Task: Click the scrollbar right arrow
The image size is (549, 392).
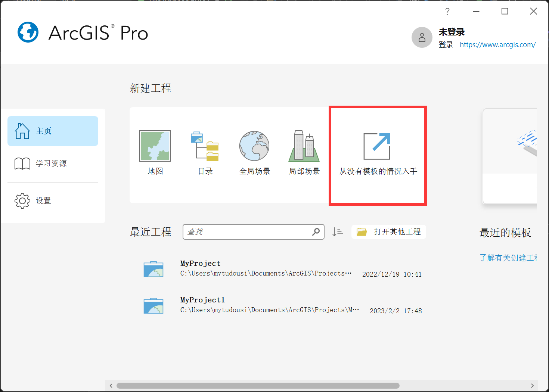Action: (x=532, y=386)
